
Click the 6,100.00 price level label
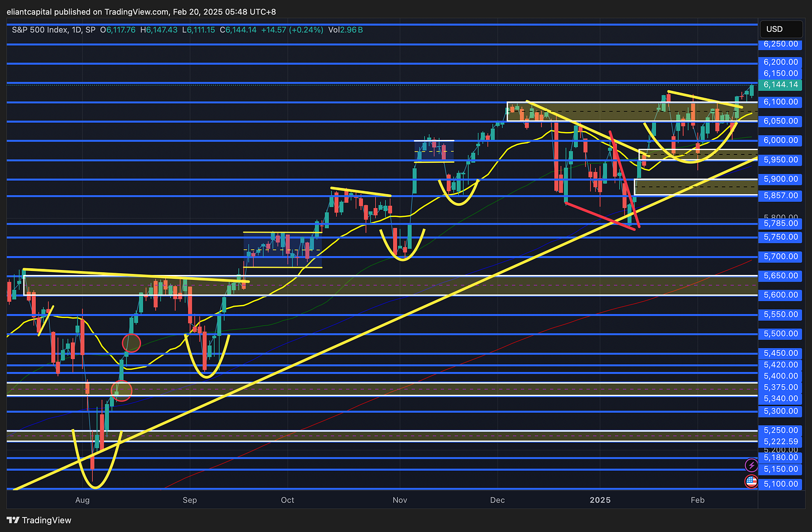coord(781,102)
